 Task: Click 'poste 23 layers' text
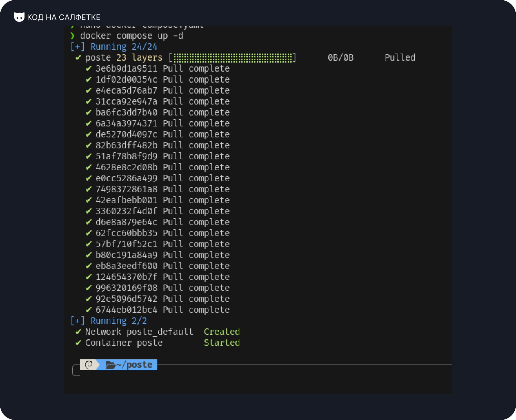[124, 57]
